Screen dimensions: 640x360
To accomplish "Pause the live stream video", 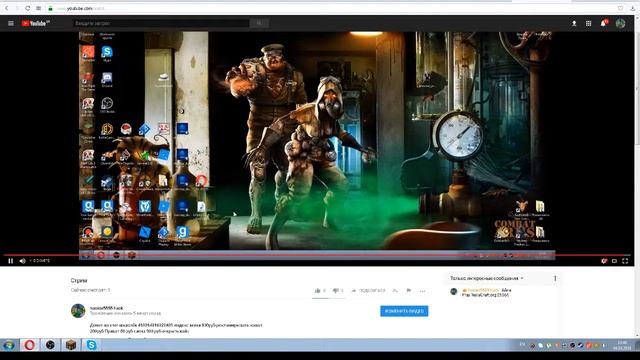I will 11,261.
